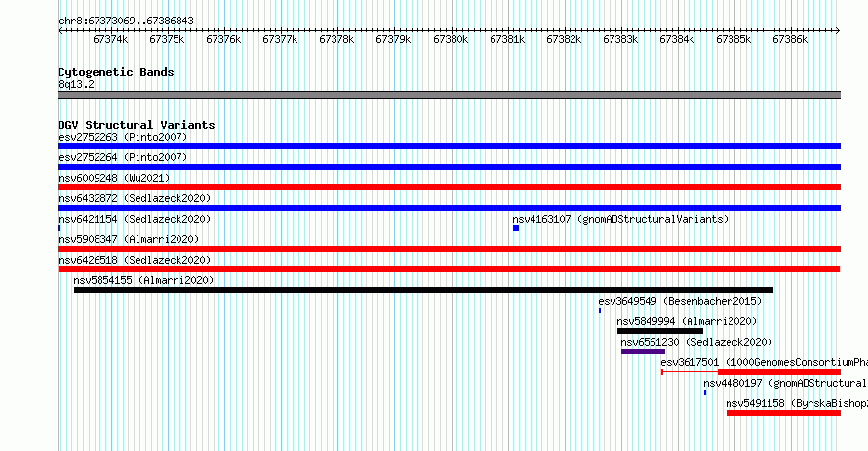Click the 67374k ruler tick label
The width and height of the screenshot is (868, 451).
[x=110, y=39]
